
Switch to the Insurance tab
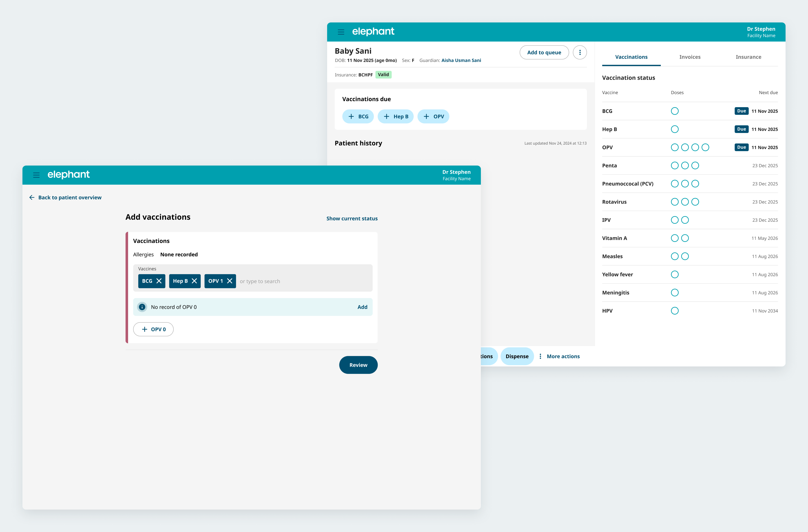[x=748, y=57]
